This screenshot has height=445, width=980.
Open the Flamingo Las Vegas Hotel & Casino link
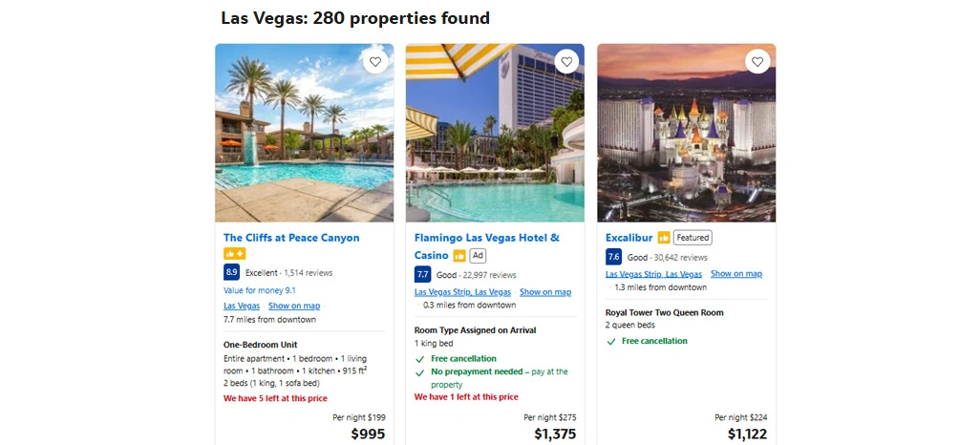point(486,238)
